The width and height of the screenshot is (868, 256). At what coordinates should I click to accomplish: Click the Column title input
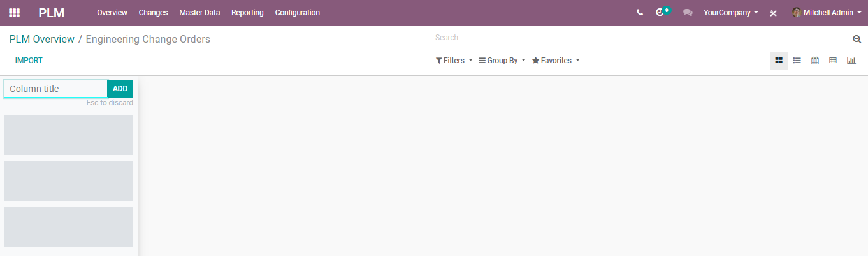(x=56, y=89)
